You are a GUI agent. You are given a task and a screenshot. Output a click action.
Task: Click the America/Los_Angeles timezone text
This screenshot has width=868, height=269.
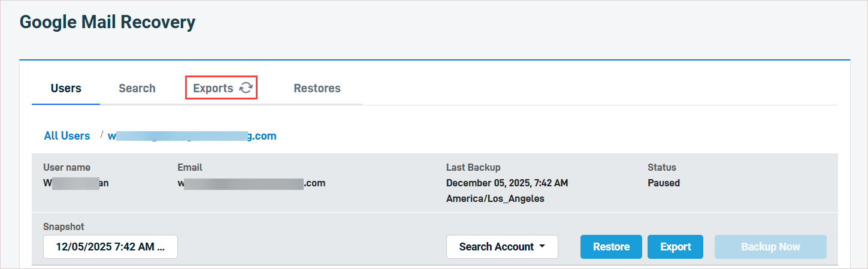[x=495, y=198]
